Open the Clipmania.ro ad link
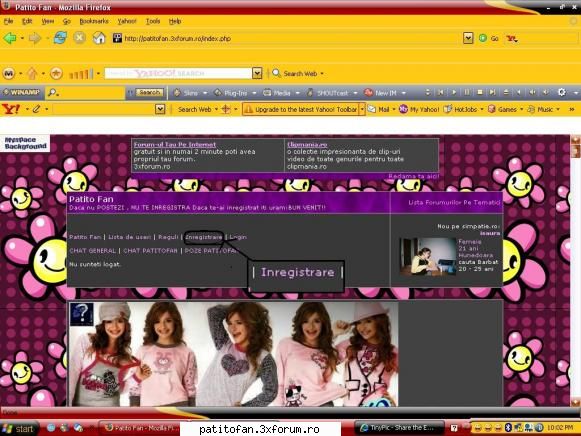 coord(307,144)
